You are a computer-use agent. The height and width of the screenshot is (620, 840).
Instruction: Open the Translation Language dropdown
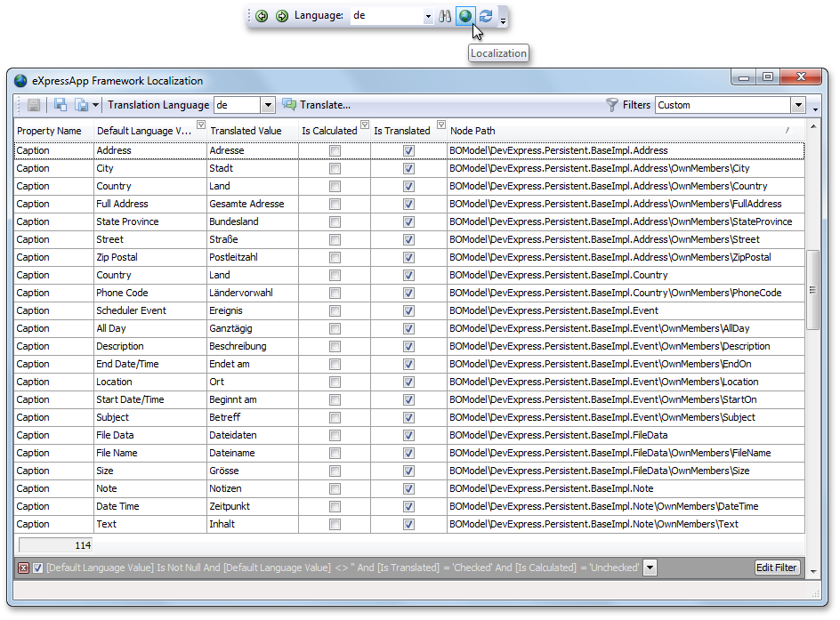tap(267, 105)
